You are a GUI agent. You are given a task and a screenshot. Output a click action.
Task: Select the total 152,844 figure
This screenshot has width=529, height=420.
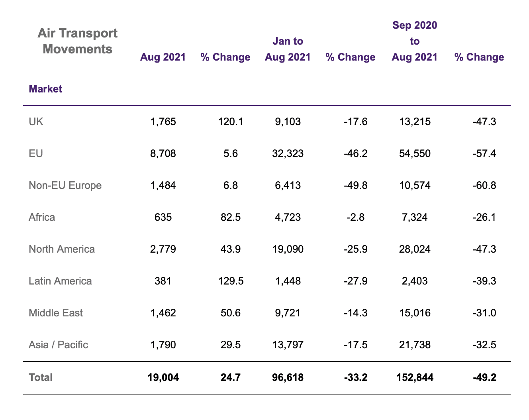tap(415, 377)
